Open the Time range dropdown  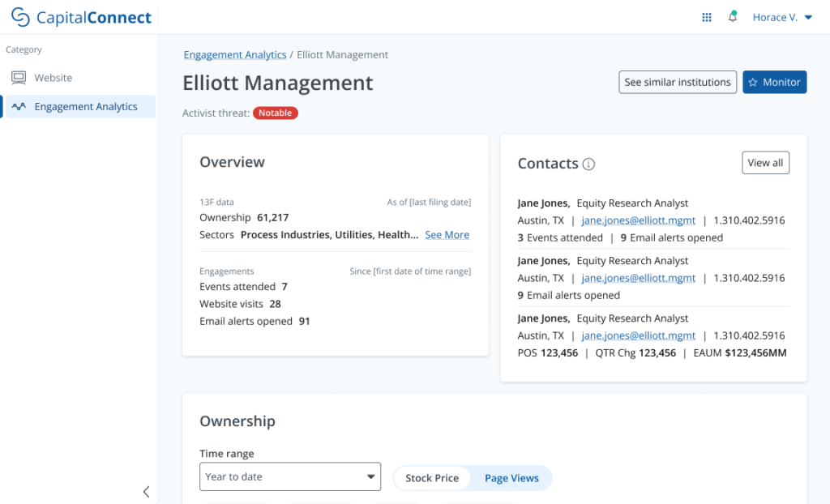point(290,476)
